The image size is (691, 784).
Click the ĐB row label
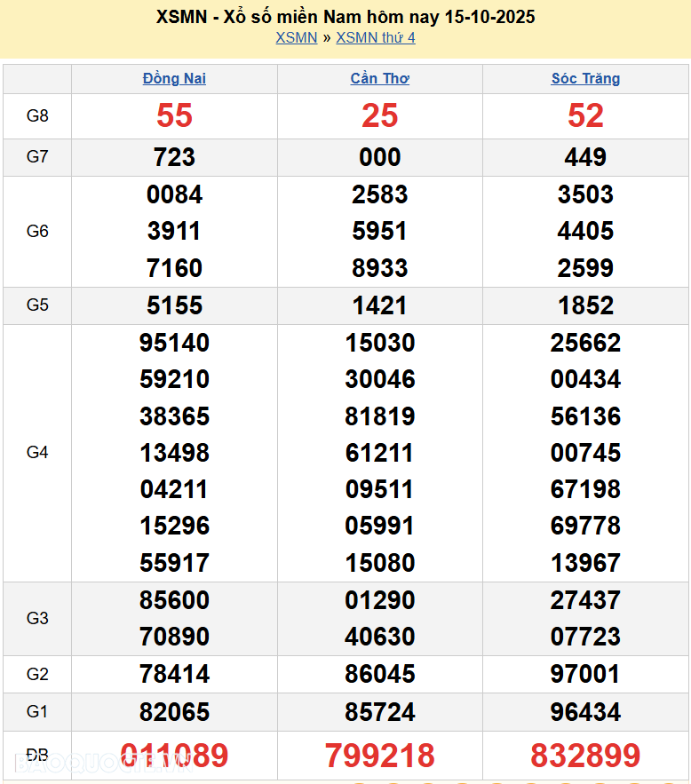pos(37,756)
